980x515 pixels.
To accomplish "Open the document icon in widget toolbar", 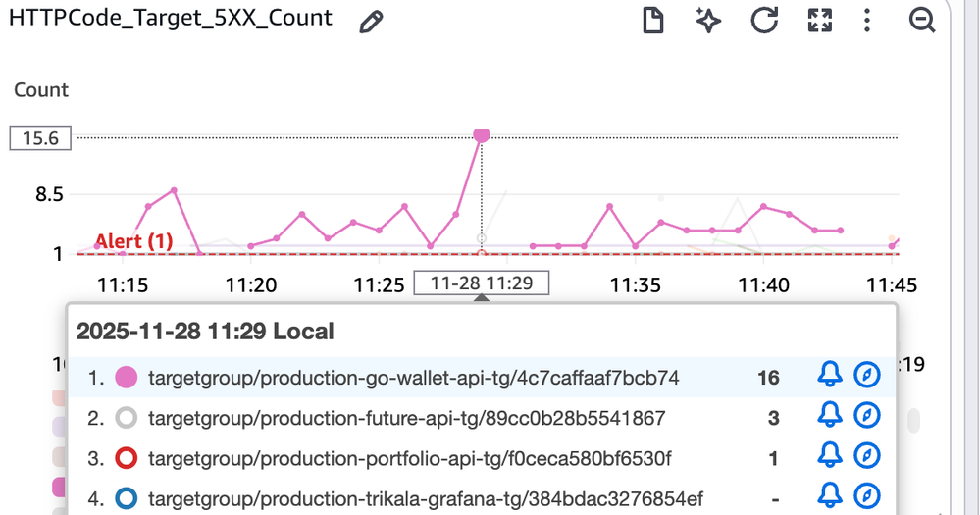I will pyautogui.click(x=653, y=21).
